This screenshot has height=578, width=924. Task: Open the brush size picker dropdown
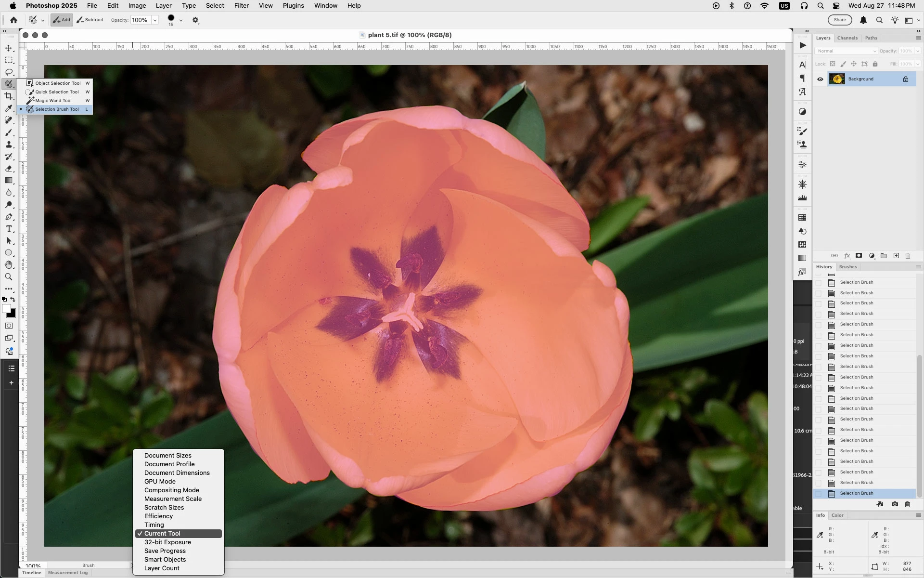pyautogui.click(x=181, y=20)
